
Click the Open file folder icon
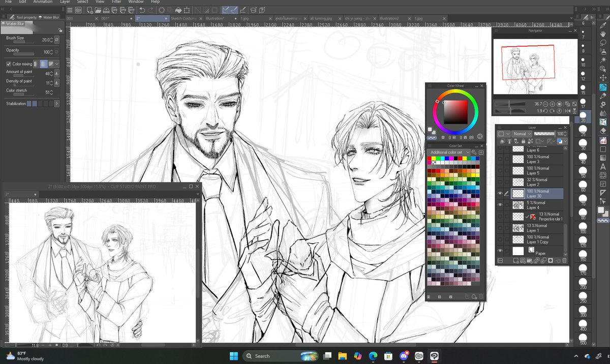(97, 10)
